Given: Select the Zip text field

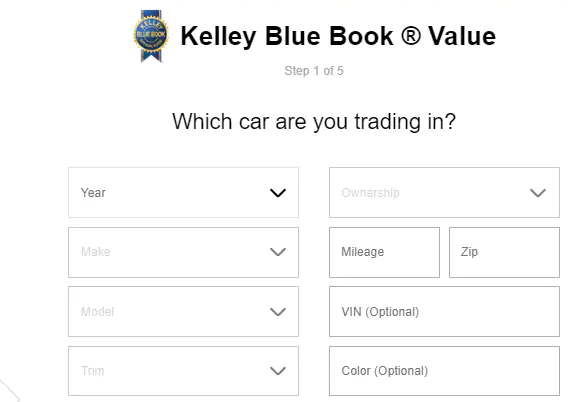Looking at the screenshot, I should pyautogui.click(x=504, y=252).
